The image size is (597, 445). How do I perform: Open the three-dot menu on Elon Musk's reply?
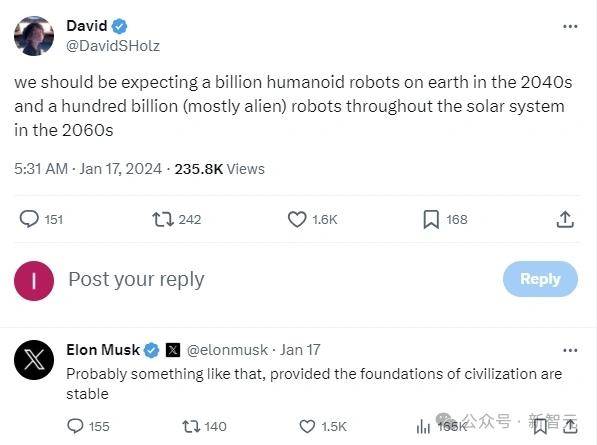tap(570, 350)
